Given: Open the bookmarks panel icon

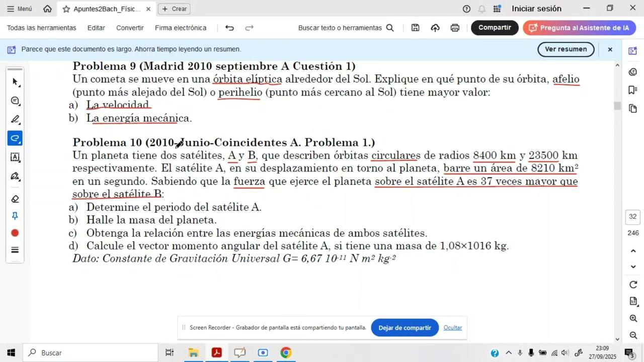Looking at the screenshot, I should click(x=633, y=90).
